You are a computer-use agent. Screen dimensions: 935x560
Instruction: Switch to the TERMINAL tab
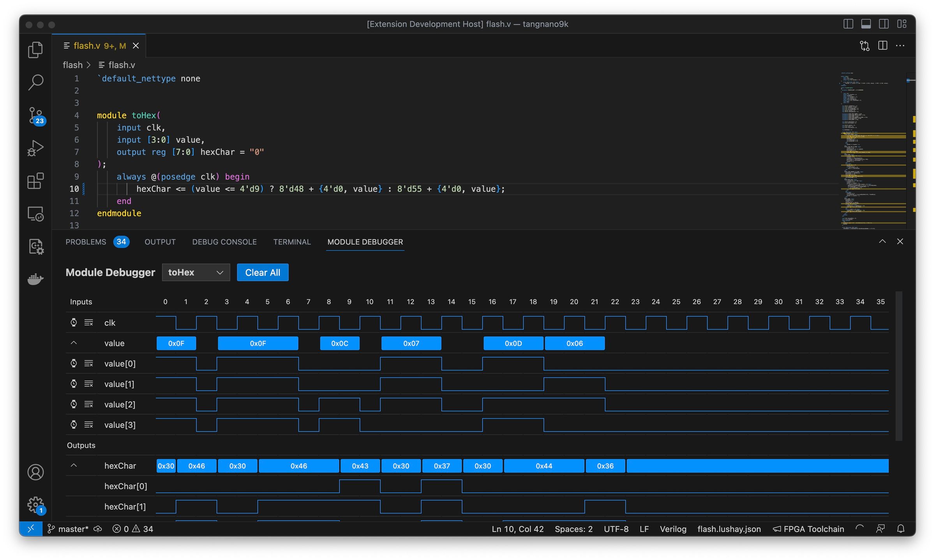[291, 242]
